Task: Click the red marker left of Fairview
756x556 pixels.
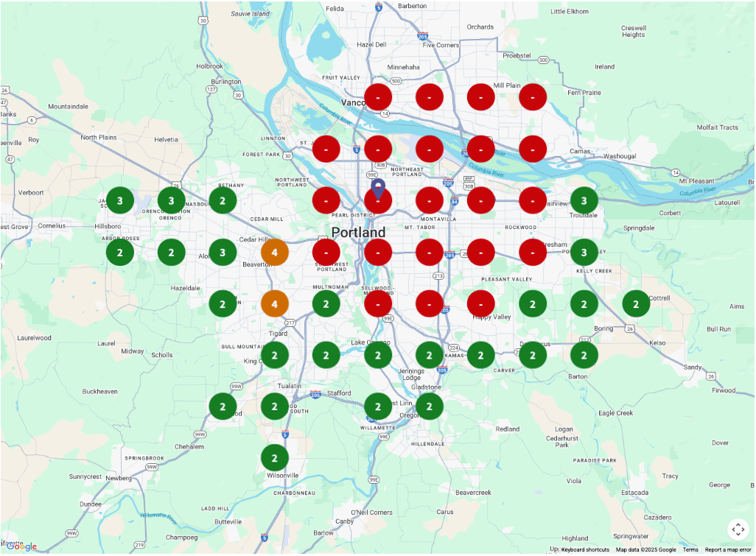Action: 533,200
